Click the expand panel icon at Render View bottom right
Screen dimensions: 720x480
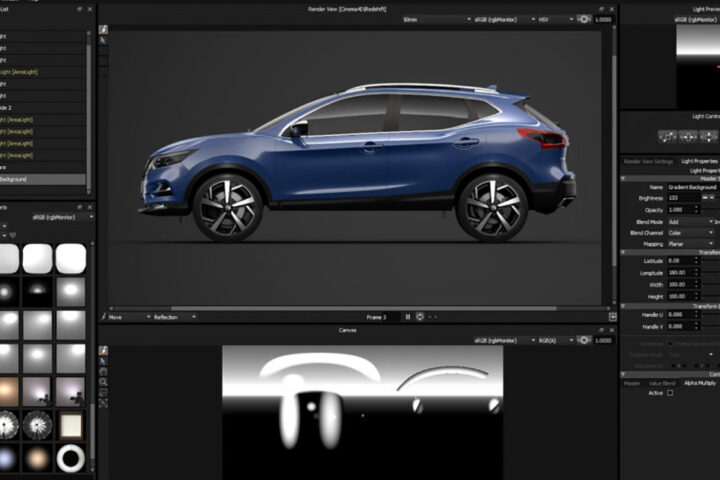(x=613, y=317)
